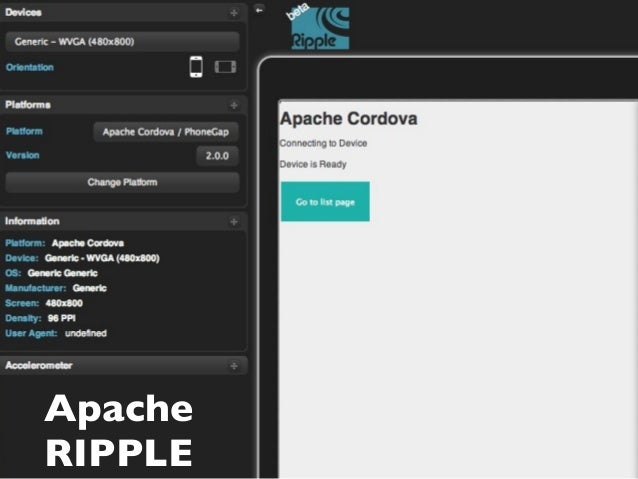Click the Device is Ready text
The height and width of the screenshot is (479, 638).
(313, 164)
